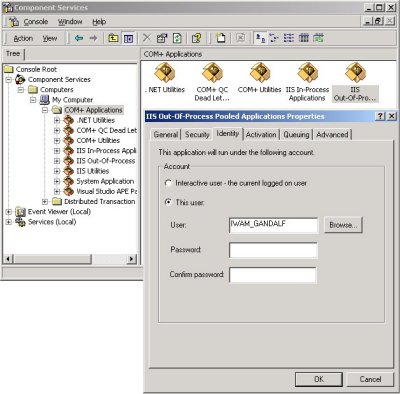Image resolution: width=400 pixels, height=394 pixels.
Task: Switch to the Activation tab
Action: pos(261,134)
